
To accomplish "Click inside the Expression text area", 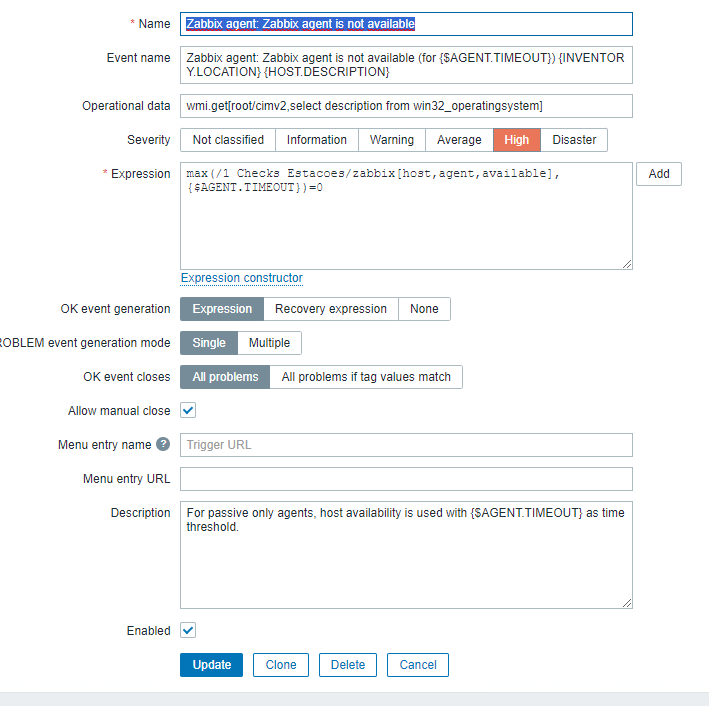I will coord(406,216).
